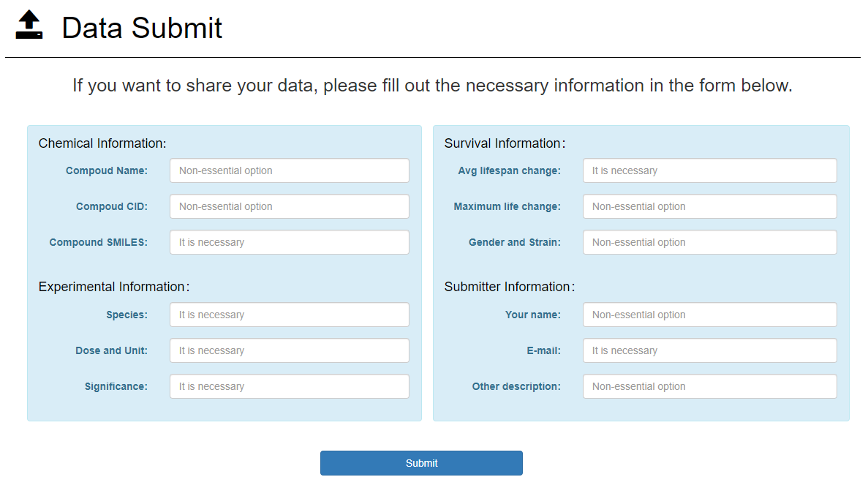This screenshot has width=868, height=496.
Task: Select the Compound SMILES input field
Action: pyautogui.click(x=289, y=242)
